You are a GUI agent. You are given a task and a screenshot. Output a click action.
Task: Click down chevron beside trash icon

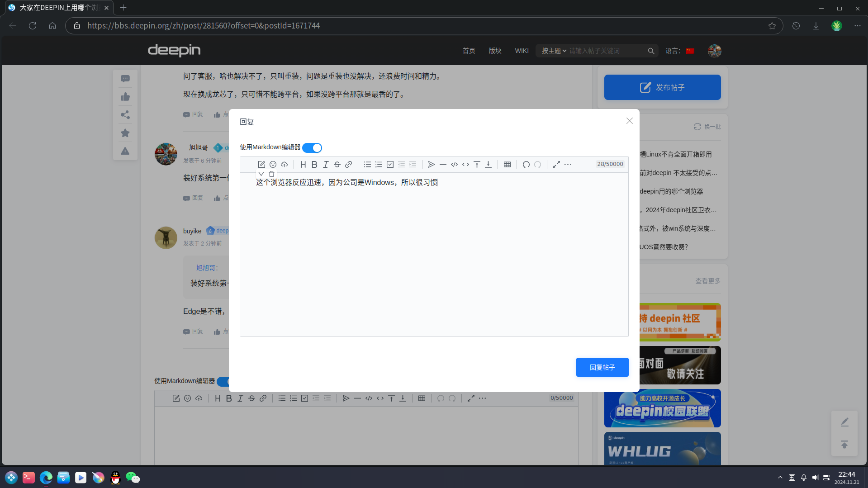coord(261,174)
